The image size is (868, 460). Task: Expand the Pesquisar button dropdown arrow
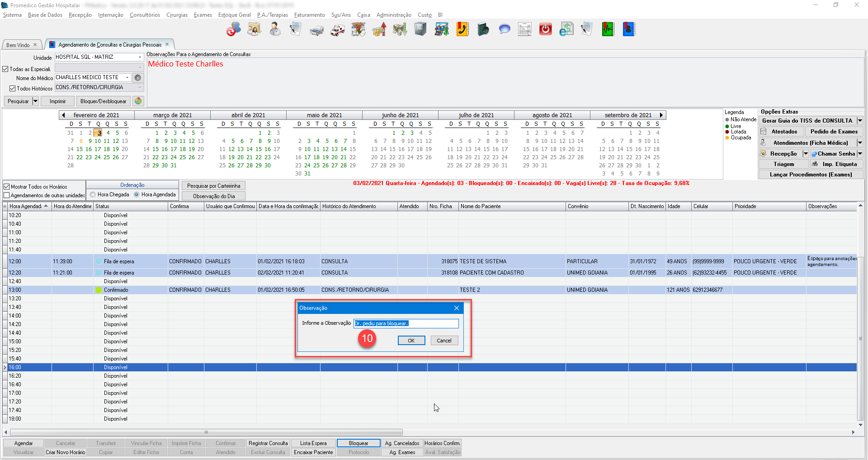click(x=35, y=101)
